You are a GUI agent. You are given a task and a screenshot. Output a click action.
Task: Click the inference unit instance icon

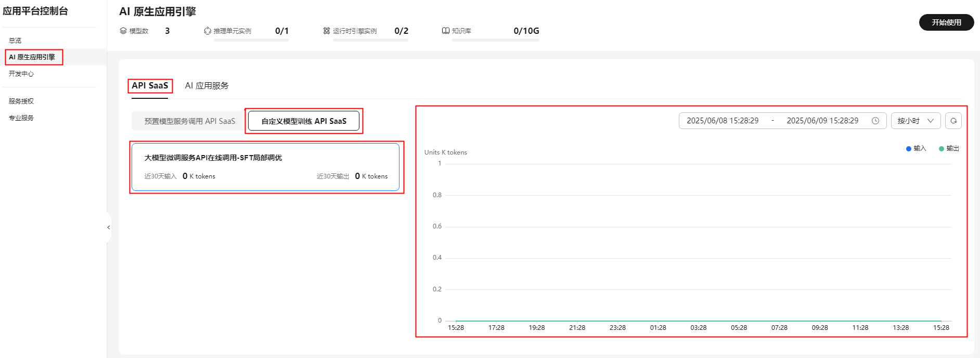coord(208,31)
